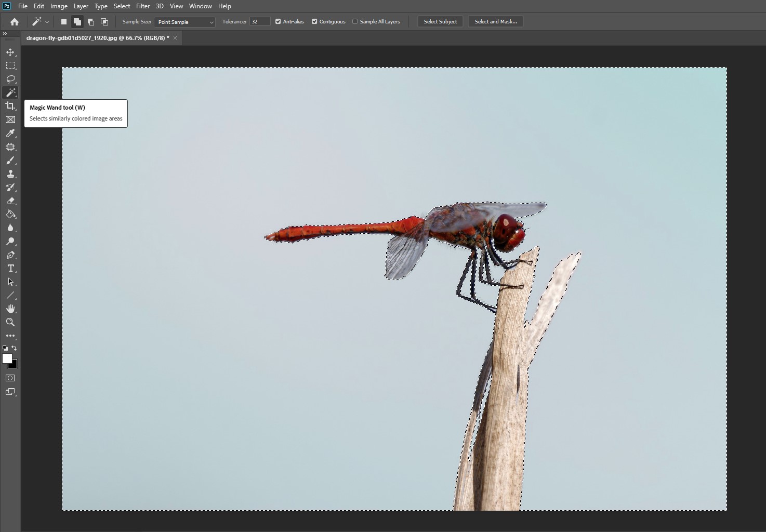Expand the tool preset picker arrow

click(47, 22)
